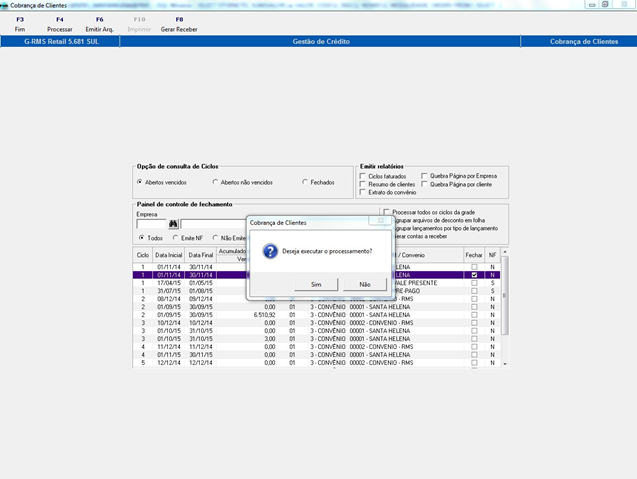Click the grid scrollbar up arrow
This screenshot has height=479, width=637.
(505, 252)
